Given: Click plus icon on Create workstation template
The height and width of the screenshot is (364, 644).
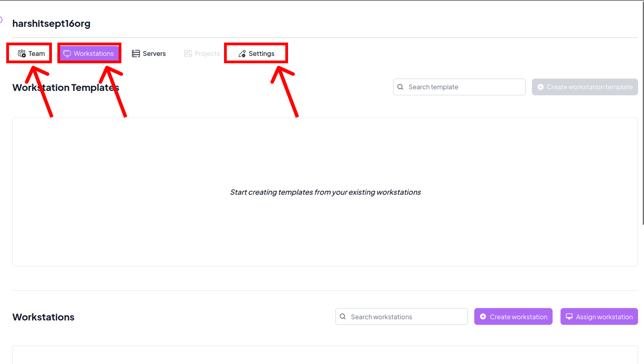Looking at the screenshot, I should pos(541,87).
